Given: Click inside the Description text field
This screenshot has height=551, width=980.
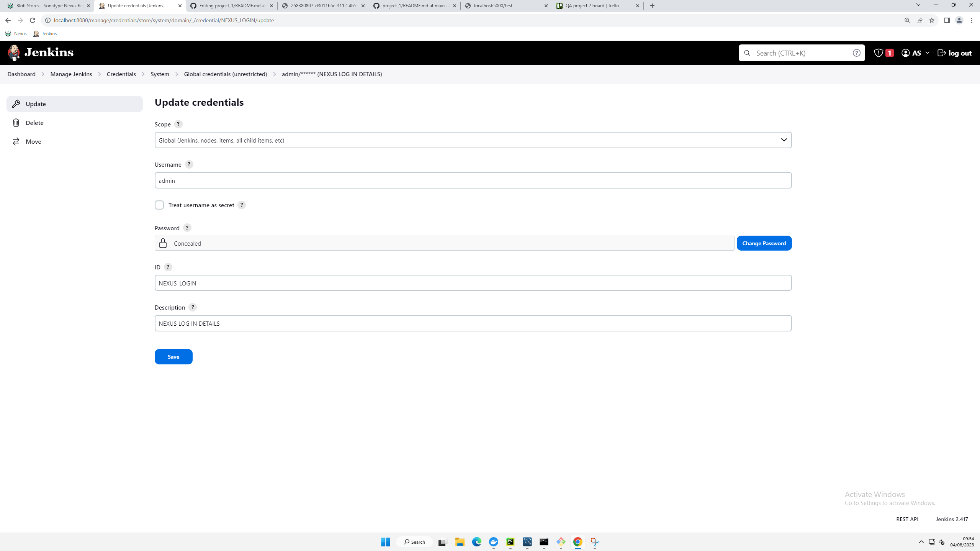Looking at the screenshot, I should tap(460, 323).
